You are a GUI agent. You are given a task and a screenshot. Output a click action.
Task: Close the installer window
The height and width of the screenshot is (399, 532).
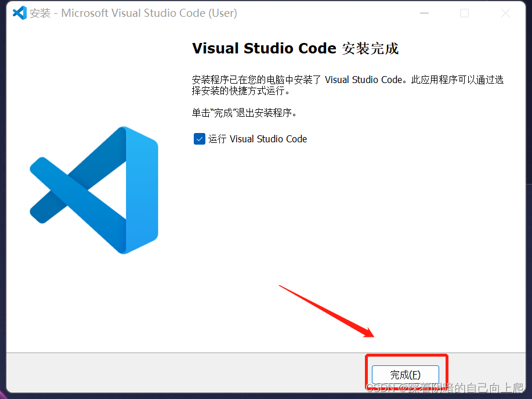[x=505, y=13]
